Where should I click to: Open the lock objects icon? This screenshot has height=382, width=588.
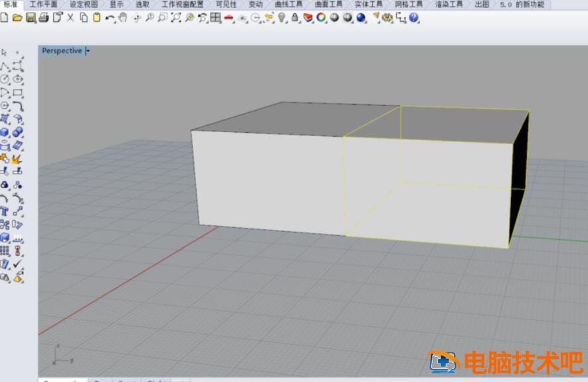tap(295, 18)
